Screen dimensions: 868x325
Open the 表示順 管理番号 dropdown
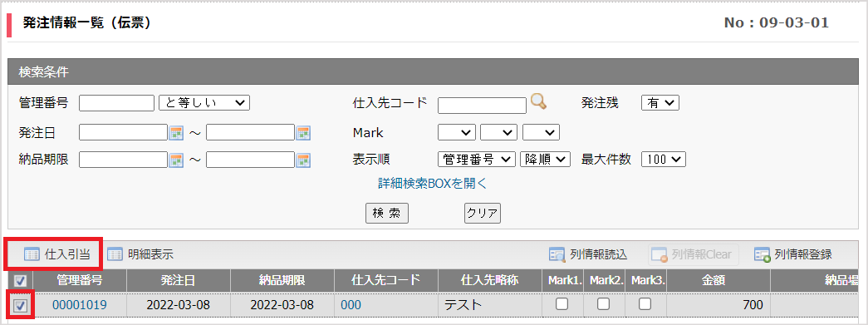(x=476, y=160)
